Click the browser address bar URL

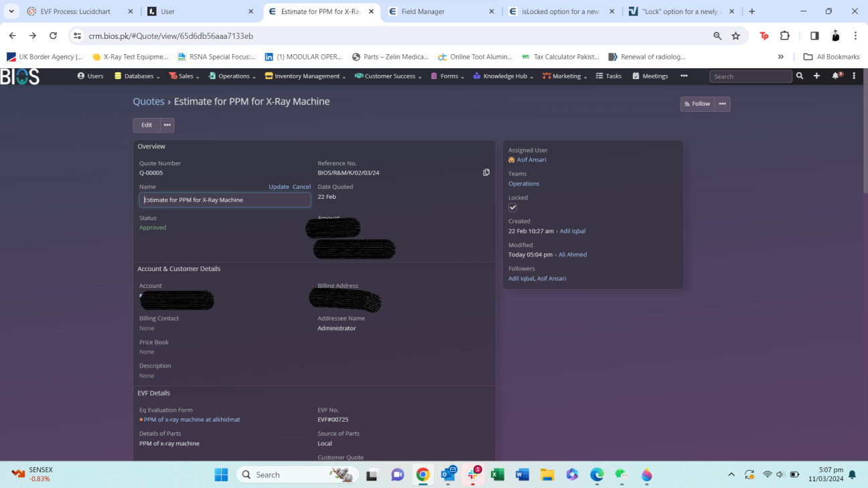pyautogui.click(x=171, y=35)
